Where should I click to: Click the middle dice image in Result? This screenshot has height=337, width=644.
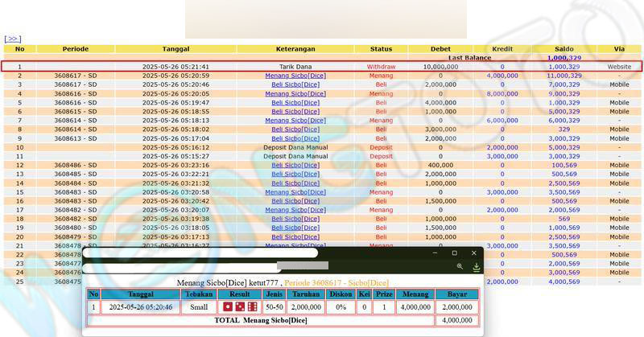240,307
